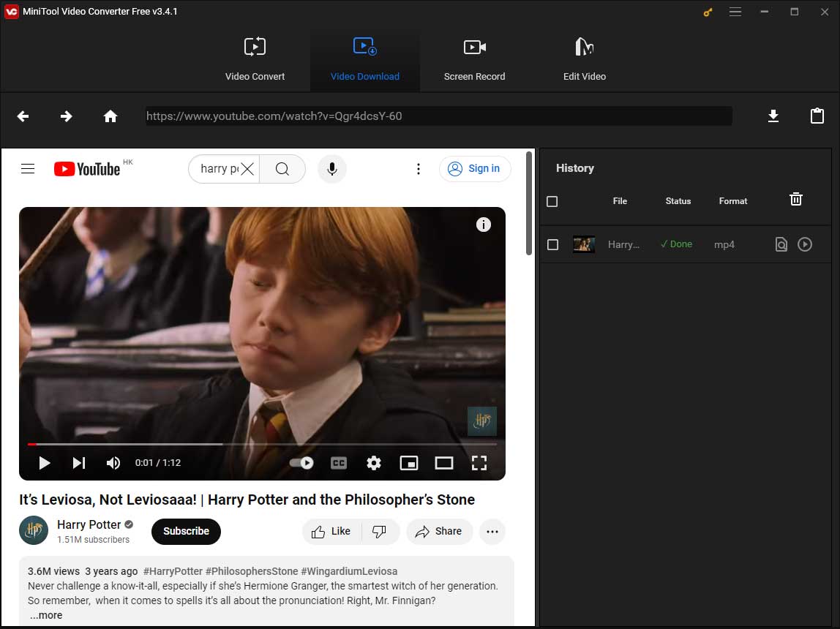Open the Harry Potter channel avatar
The image size is (840, 629).
tap(34, 530)
